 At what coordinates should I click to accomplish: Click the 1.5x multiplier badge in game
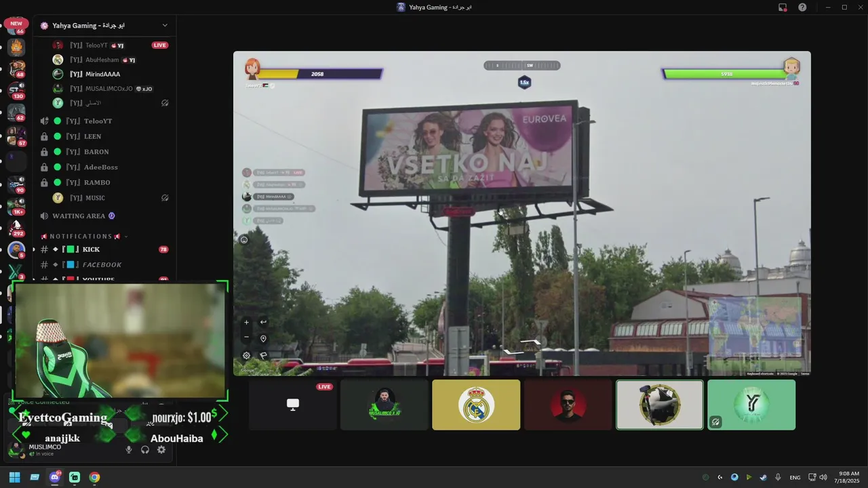tap(524, 82)
